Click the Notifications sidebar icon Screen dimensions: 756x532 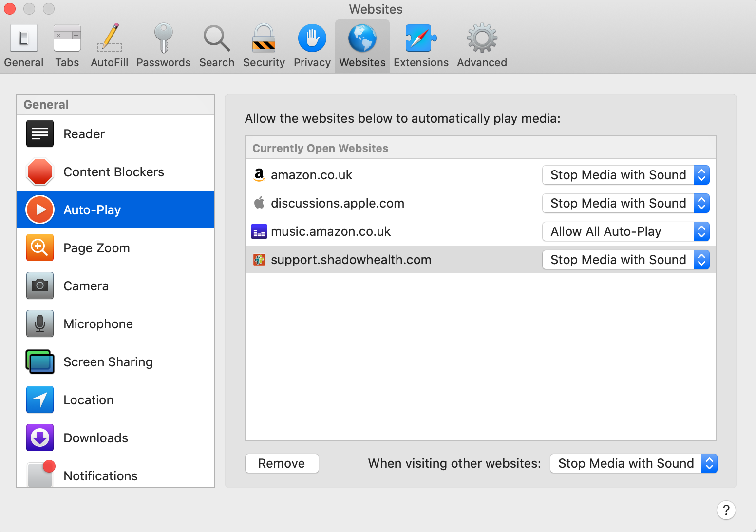(x=41, y=474)
